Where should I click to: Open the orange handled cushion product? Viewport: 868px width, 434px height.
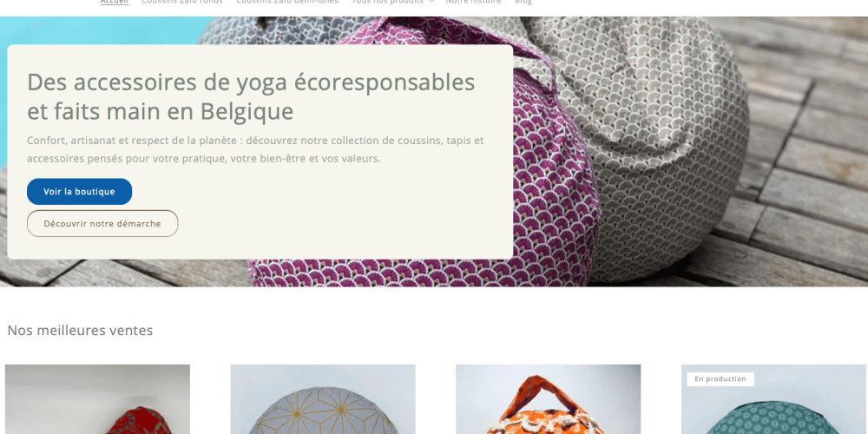[x=548, y=399]
